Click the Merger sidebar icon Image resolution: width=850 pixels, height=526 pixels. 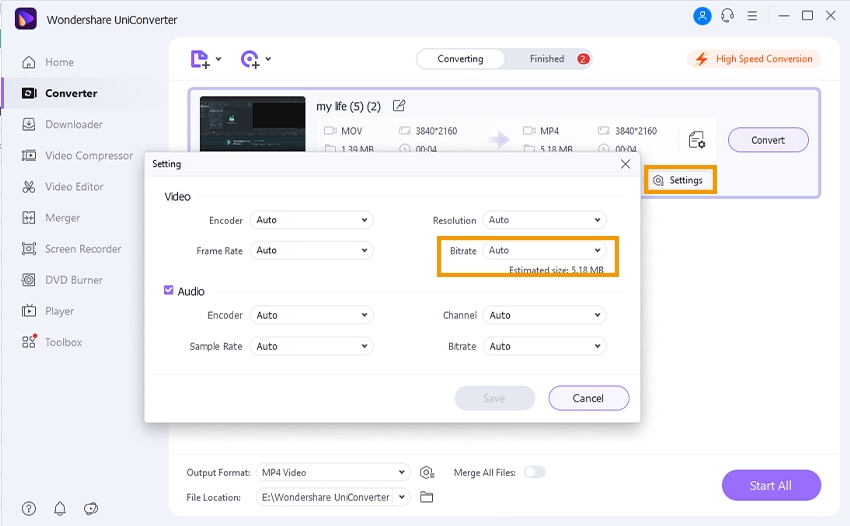point(29,218)
